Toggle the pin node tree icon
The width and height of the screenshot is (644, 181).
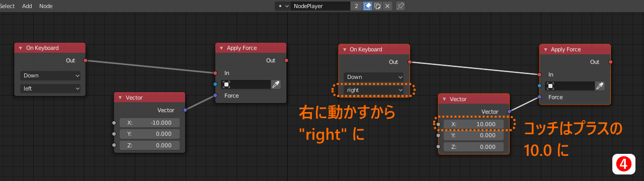pos(400,6)
